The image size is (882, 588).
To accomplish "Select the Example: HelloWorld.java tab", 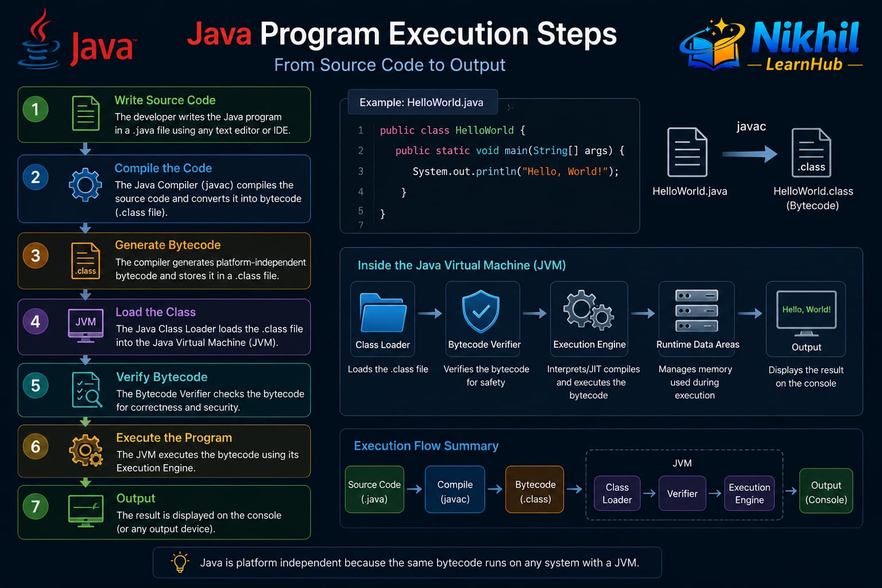I will click(423, 102).
